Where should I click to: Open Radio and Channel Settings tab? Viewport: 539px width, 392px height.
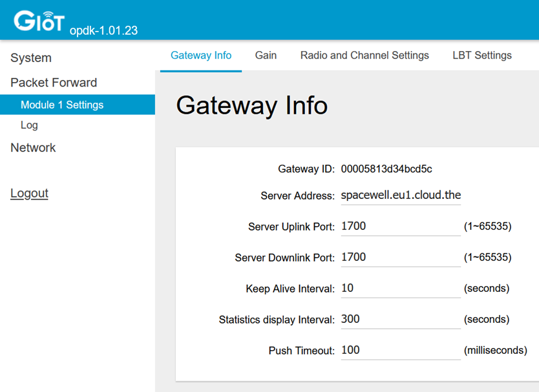[365, 56]
